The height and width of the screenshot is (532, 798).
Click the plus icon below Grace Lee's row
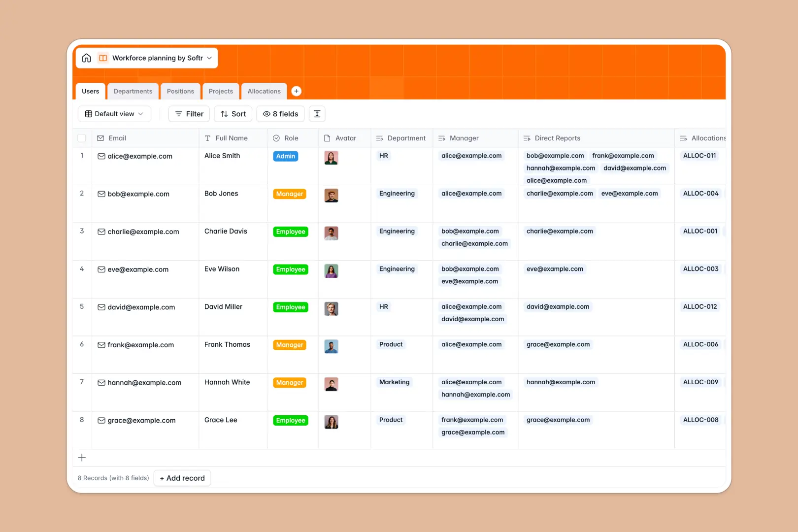[x=82, y=458]
